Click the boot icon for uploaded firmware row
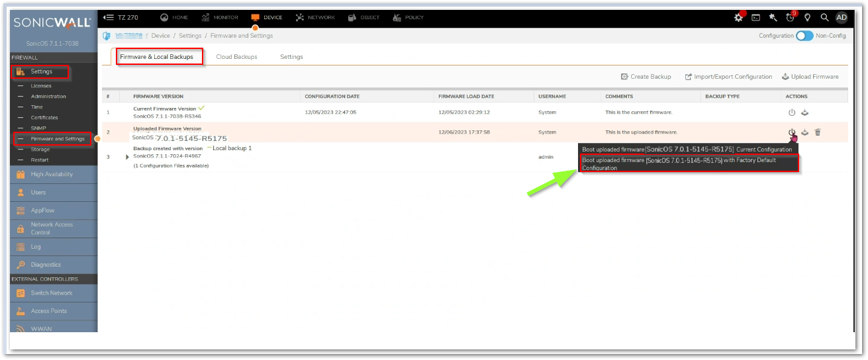This screenshot has width=868, height=360. [x=792, y=132]
